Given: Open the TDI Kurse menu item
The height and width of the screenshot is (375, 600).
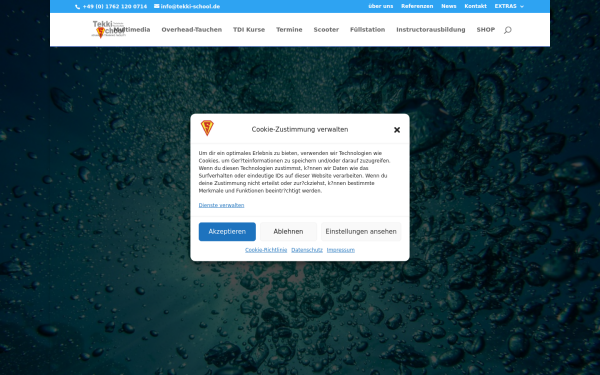Looking at the screenshot, I should tap(249, 29).
